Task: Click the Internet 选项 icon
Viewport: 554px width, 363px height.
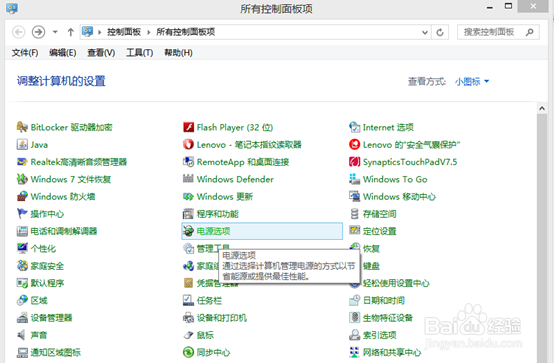Action: coord(354,127)
